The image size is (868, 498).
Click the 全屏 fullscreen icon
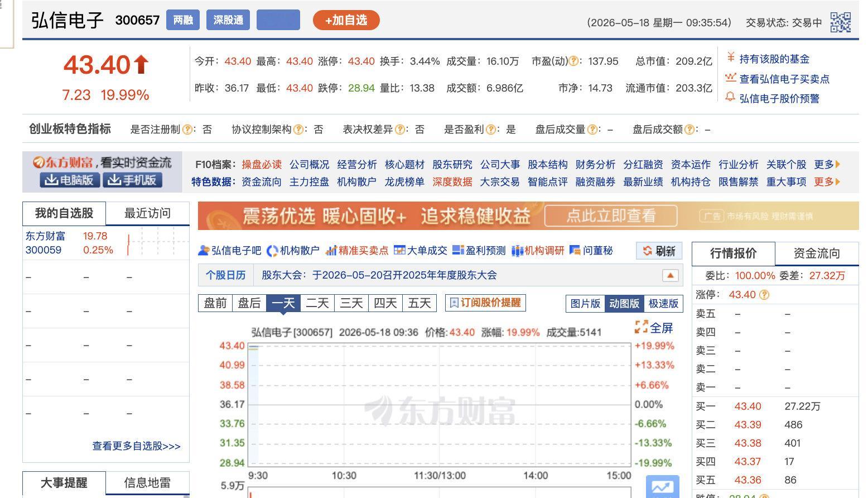642,327
